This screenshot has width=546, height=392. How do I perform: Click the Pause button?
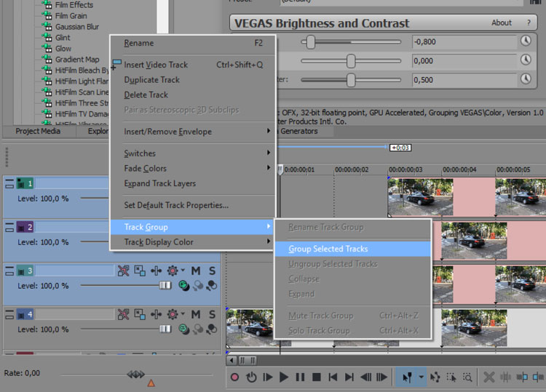tap(300, 377)
